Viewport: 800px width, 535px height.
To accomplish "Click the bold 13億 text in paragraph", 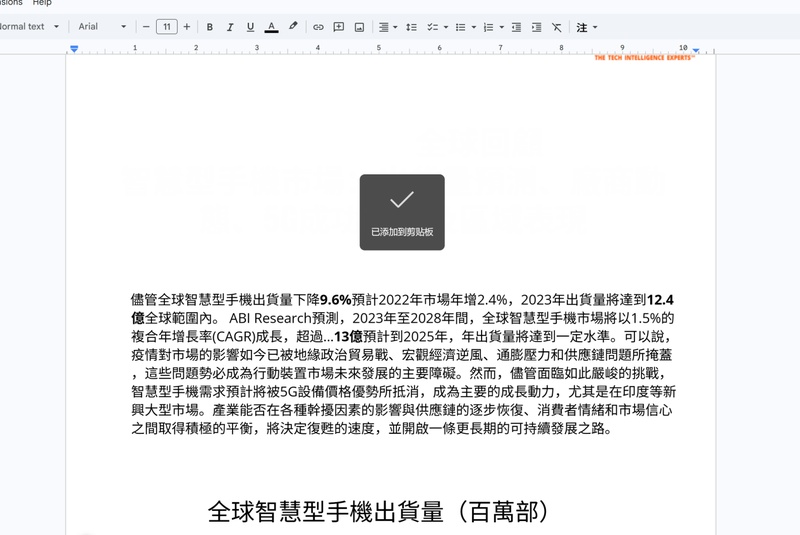I will click(348, 336).
